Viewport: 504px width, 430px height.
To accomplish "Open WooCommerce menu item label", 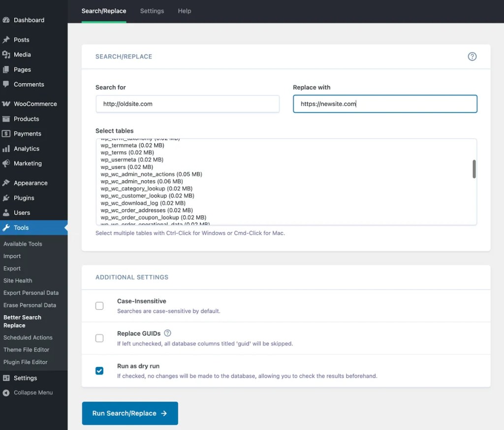I will click(35, 103).
